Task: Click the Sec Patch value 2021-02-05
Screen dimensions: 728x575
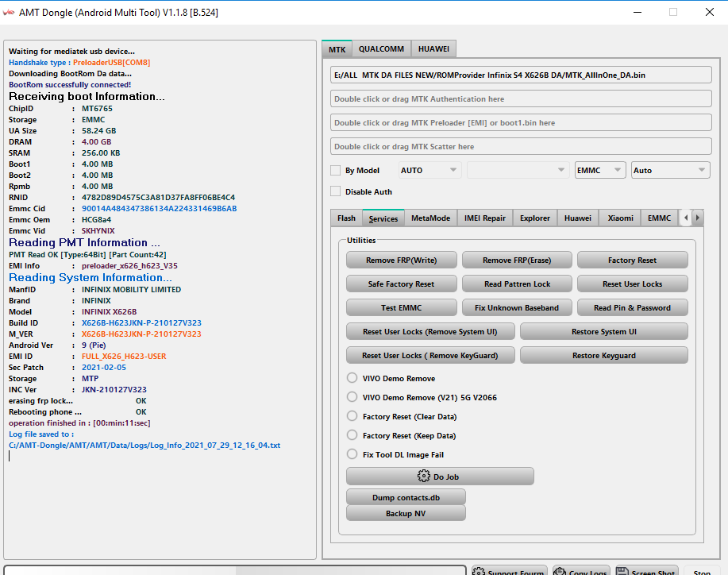Action: [x=104, y=368]
